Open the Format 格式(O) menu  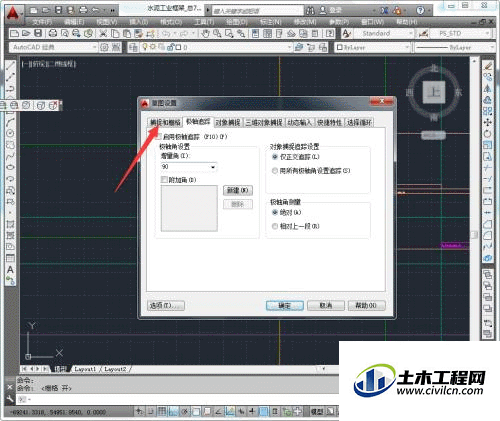171,22
